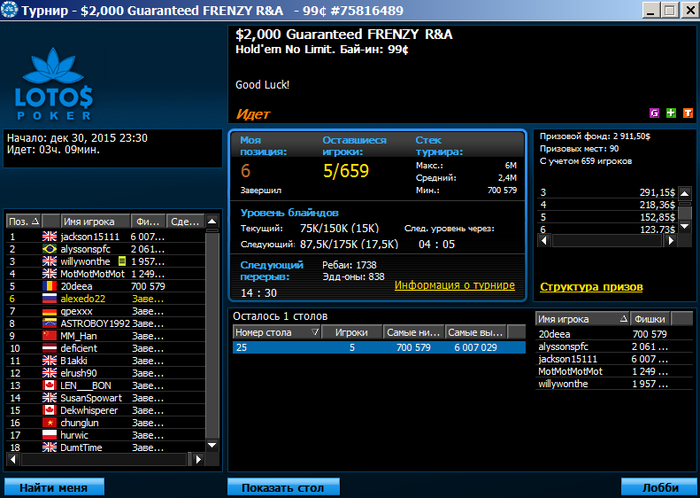700x498 pixels.
Task: Click the Lotos Poker logo
Action: click(54, 82)
